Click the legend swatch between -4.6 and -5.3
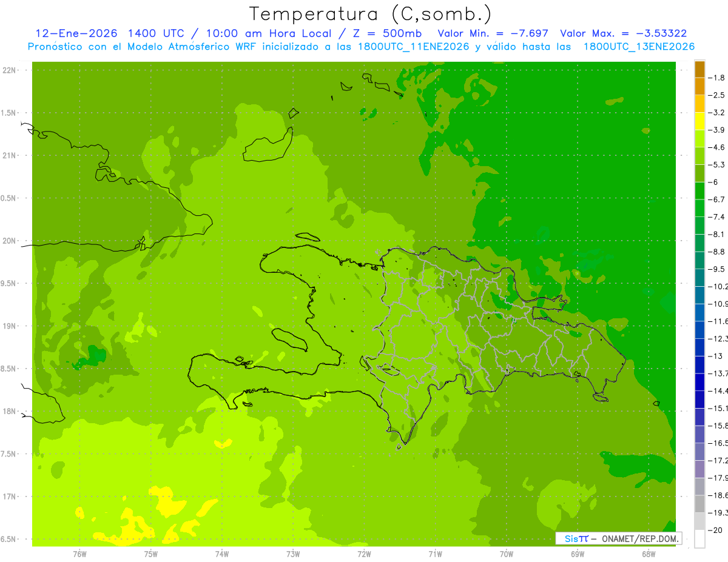Screen dimensions: 728x562 tap(699, 156)
